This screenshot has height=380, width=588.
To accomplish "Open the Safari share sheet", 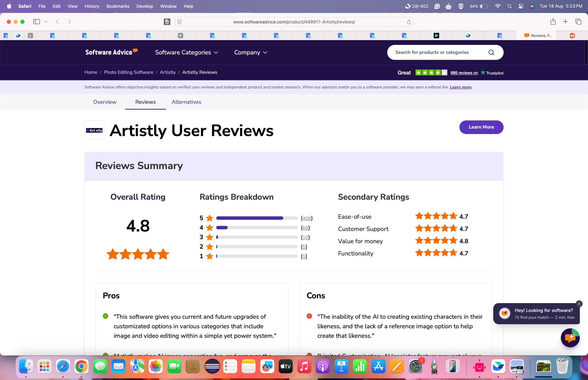I will (553, 22).
